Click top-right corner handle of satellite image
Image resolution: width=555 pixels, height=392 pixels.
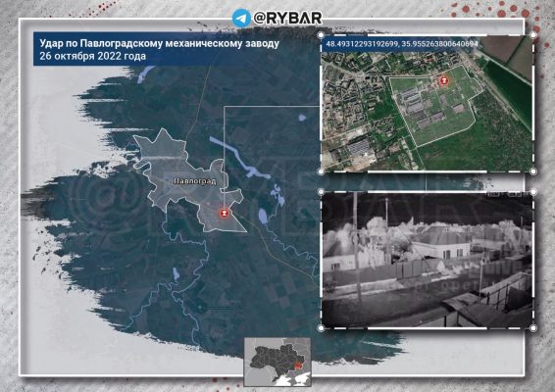[x=533, y=35]
